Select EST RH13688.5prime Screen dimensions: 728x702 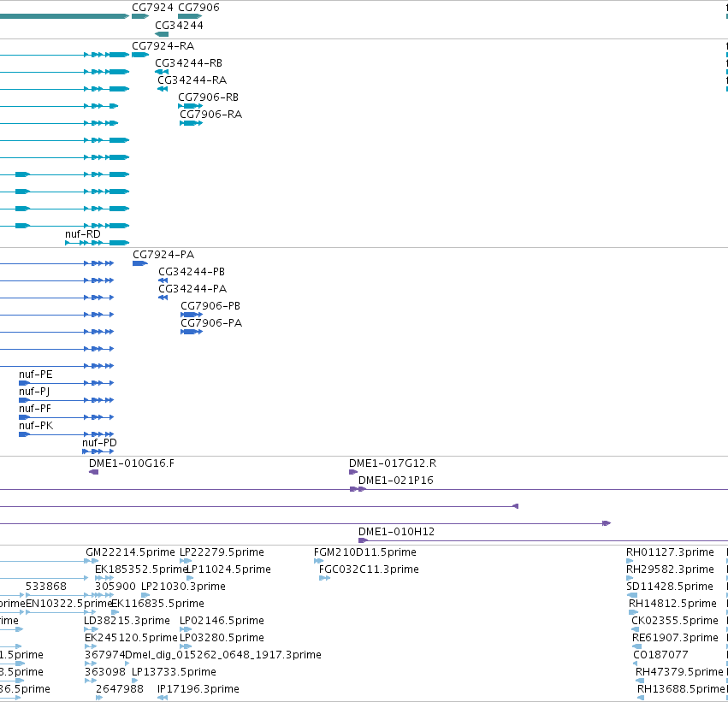click(x=641, y=698)
